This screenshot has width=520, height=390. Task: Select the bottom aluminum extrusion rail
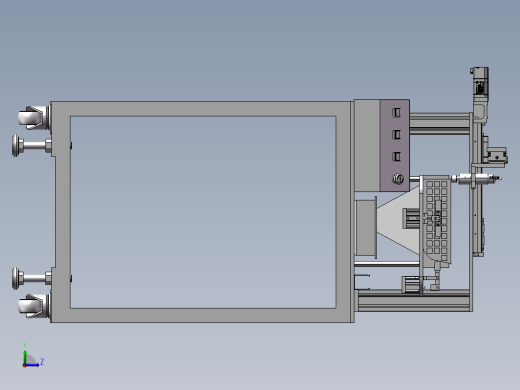click(x=413, y=301)
